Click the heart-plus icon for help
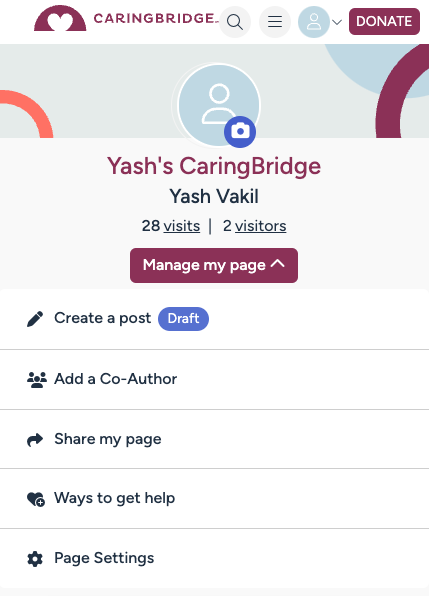Screen dimensions: 429x596 [36, 499]
